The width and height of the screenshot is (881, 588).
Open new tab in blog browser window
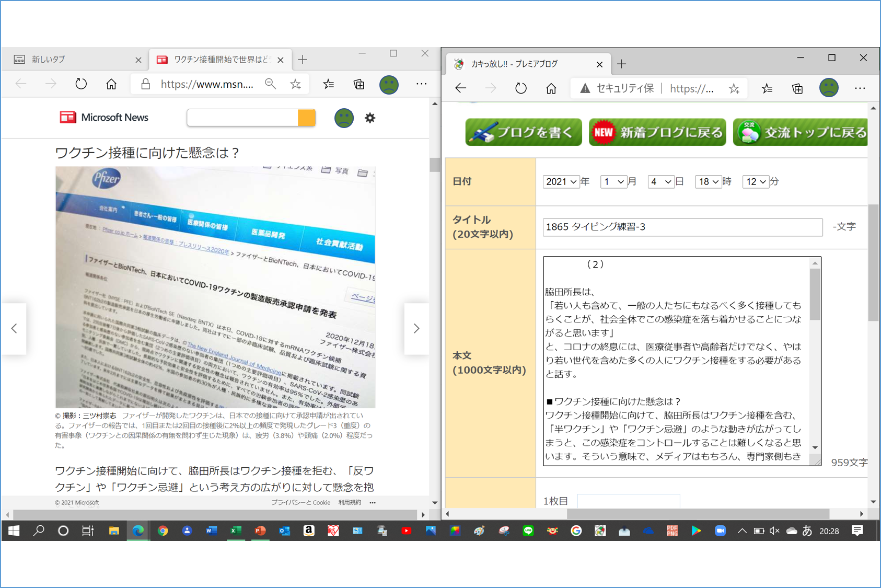pos(621,64)
